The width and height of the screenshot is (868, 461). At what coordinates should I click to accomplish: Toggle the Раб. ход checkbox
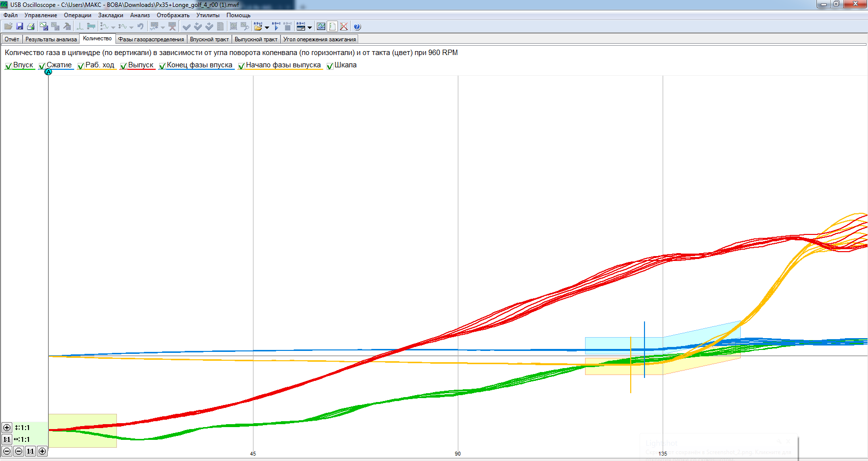click(x=81, y=66)
